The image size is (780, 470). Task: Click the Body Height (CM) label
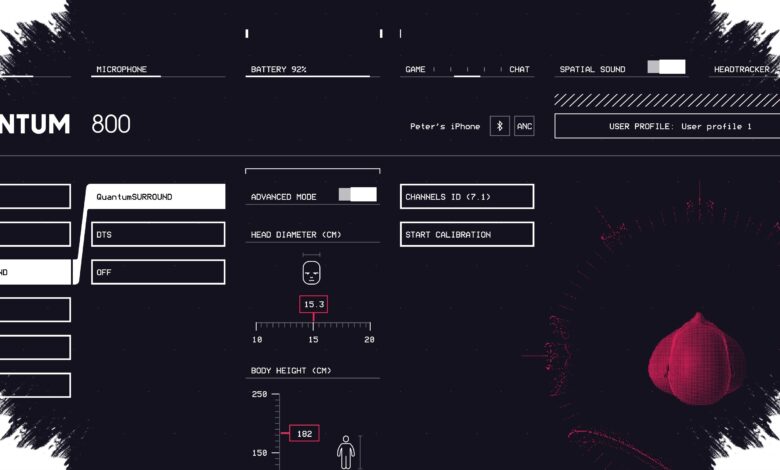(291, 371)
